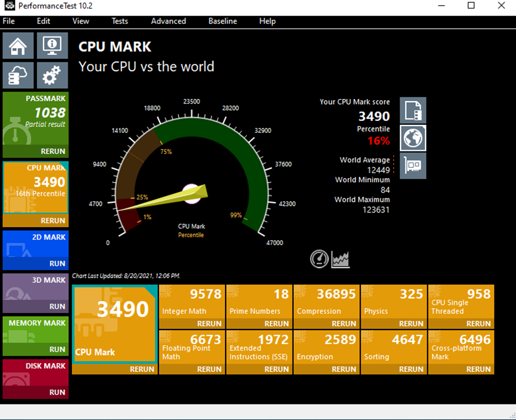Select the CPU Mark 3490 sidebar tile
The image size is (516, 420).
coord(36,188)
